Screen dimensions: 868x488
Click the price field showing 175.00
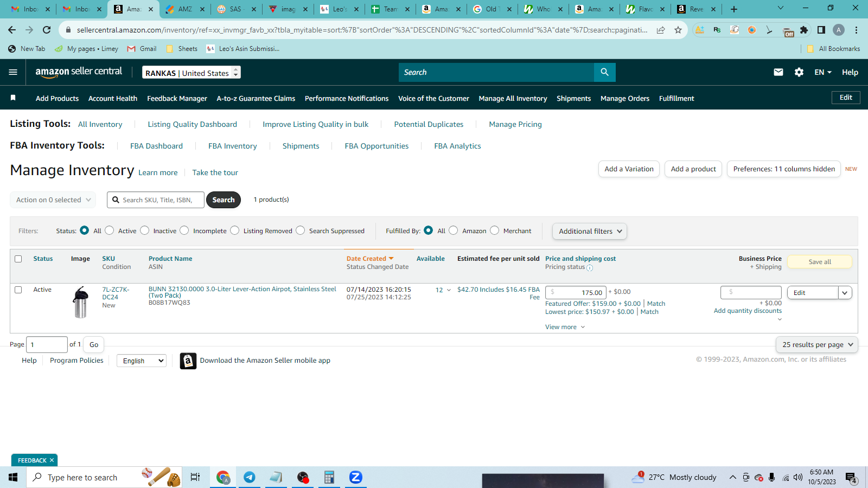tap(576, 293)
